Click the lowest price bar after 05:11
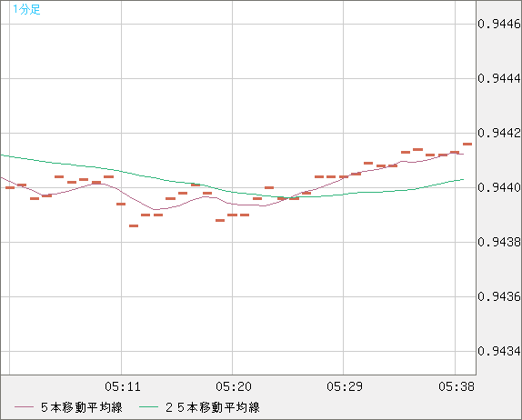Screen dimensions: 522x420 pos(134,226)
